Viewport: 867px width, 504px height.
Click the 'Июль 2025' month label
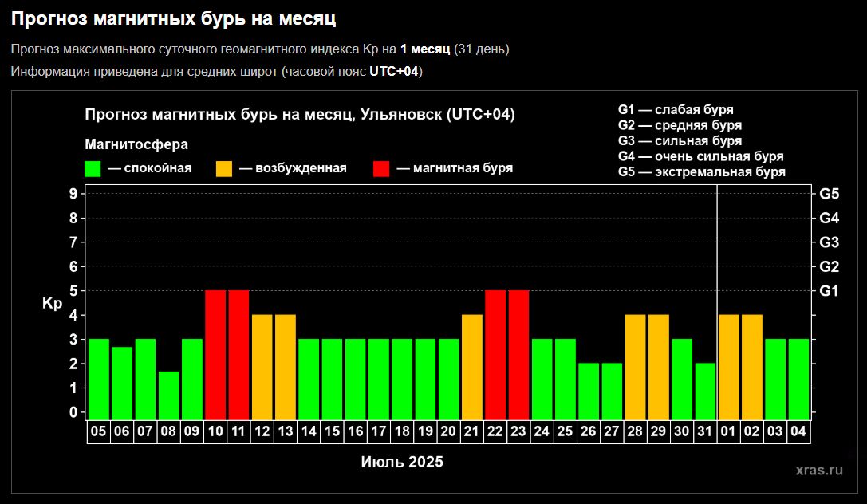pyautogui.click(x=402, y=463)
